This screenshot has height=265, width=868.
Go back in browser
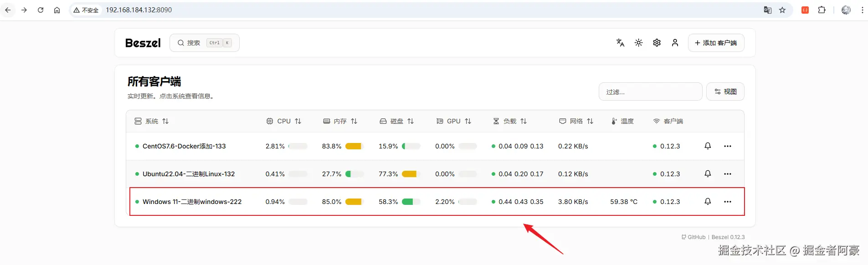[x=8, y=10]
